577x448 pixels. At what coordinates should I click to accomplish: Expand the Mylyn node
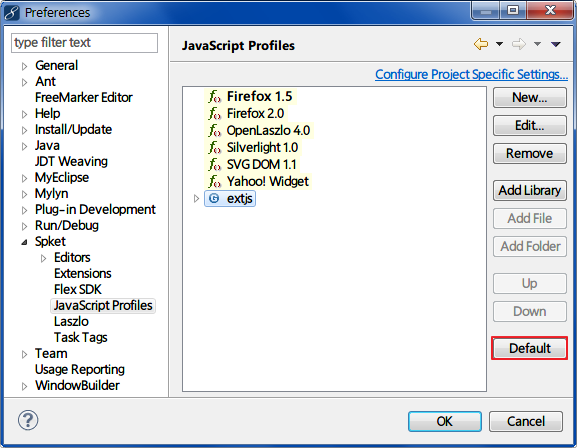[24, 194]
